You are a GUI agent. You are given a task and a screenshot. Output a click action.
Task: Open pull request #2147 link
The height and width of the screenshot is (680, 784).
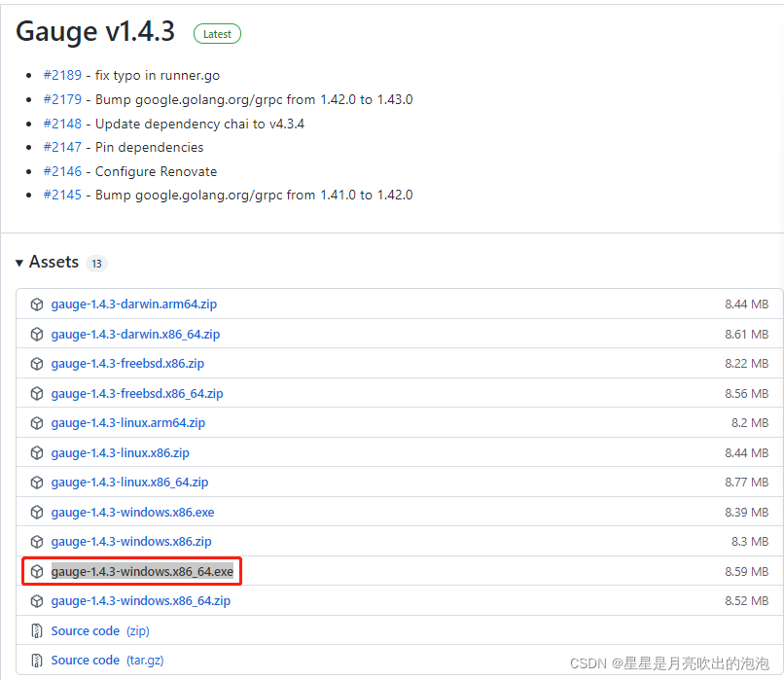62,147
